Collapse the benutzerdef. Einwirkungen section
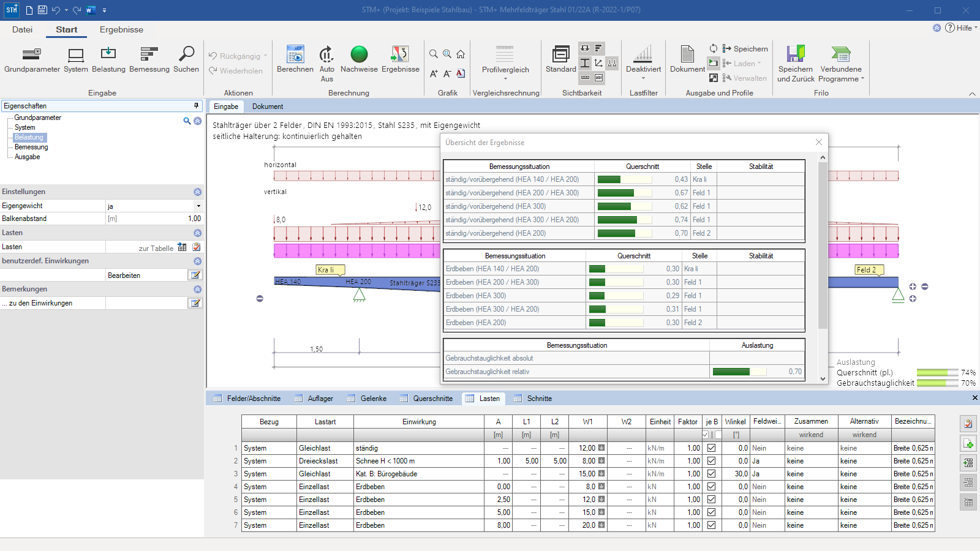 click(197, 261)
